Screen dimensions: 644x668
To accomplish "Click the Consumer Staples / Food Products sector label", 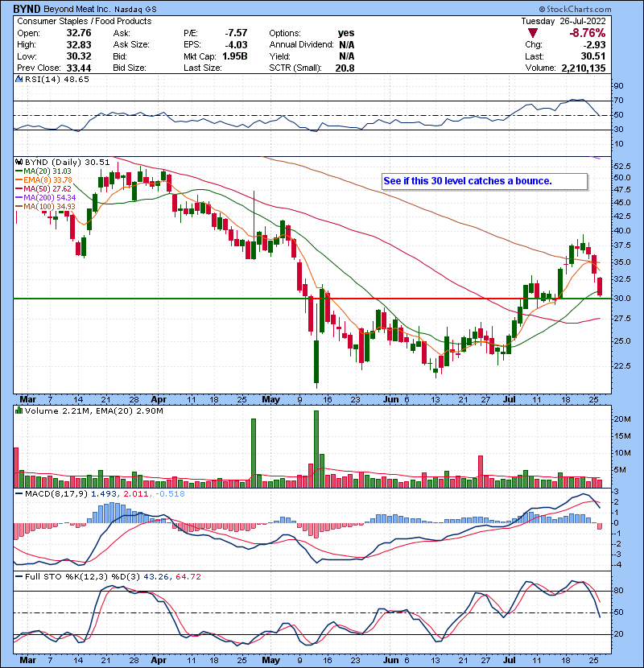I will coord(85,21).
